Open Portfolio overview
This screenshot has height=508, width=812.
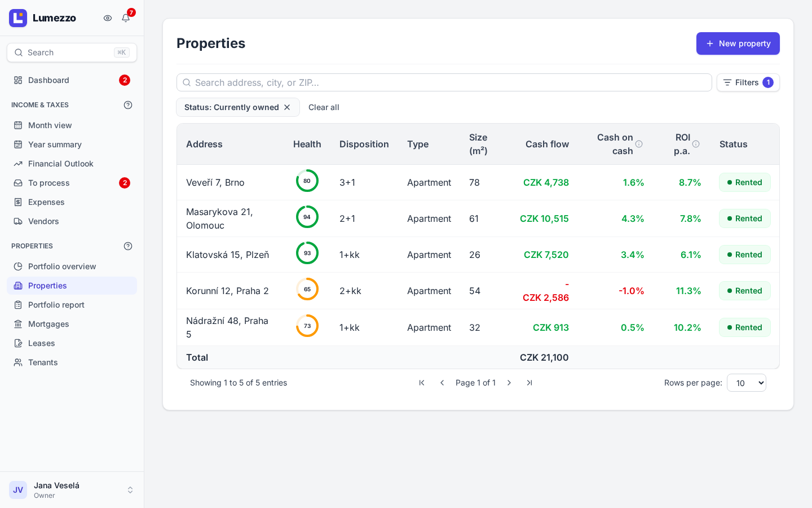[72, 266]
